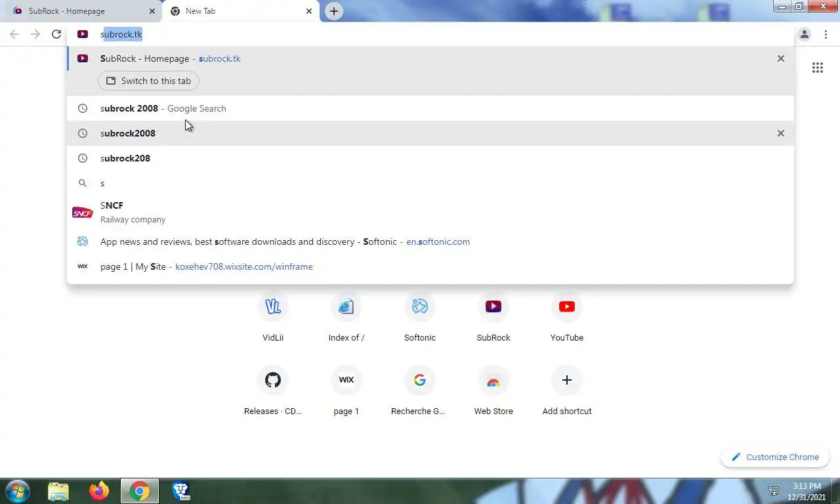Launch Brave Beta from the taskbar
The height and width of the screenshot is (504, 840).
tap(180, 491)
